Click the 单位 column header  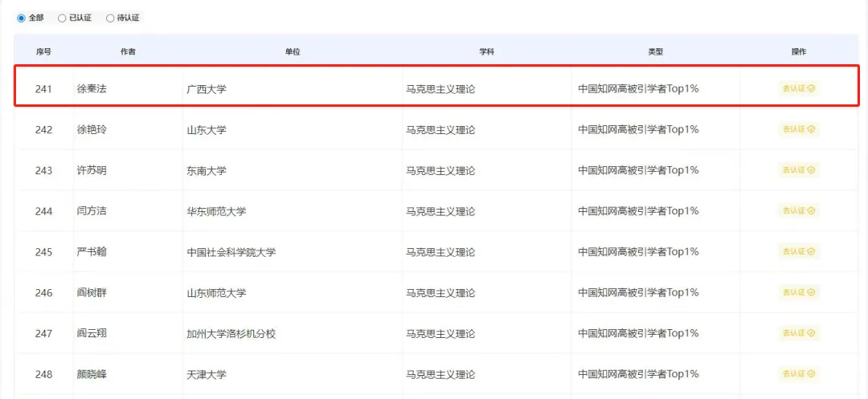(293, 51)
